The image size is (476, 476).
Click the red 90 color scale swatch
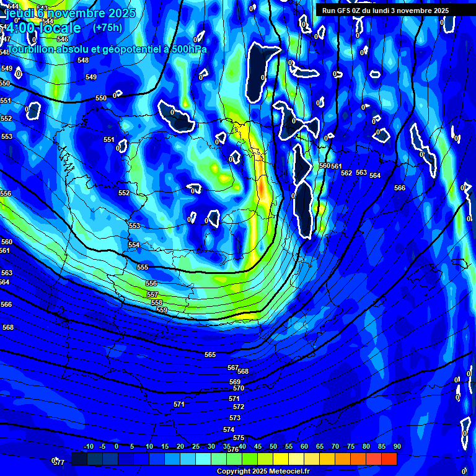(389, 459)
